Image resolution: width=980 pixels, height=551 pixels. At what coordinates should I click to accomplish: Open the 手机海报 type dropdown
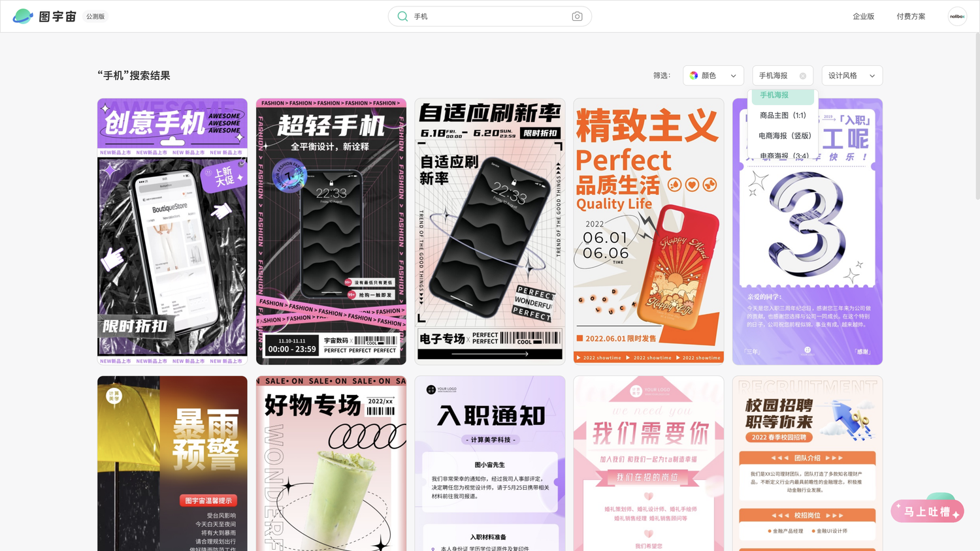click(783, 76)
